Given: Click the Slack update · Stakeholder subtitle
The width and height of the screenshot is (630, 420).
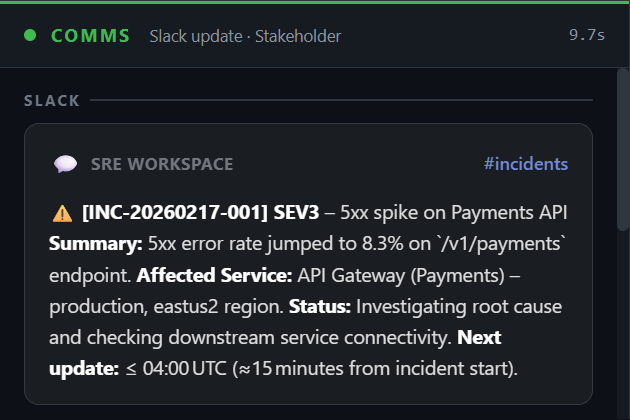Looking at the screenshot, I should click(x=245, y=36).
